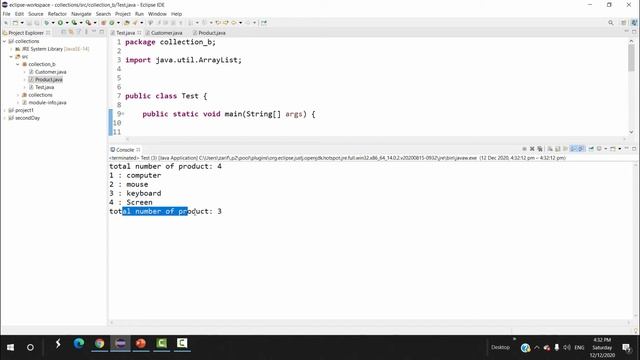
Task: Open the New file dropdown arrow
Action: click(x=22, y=23)
